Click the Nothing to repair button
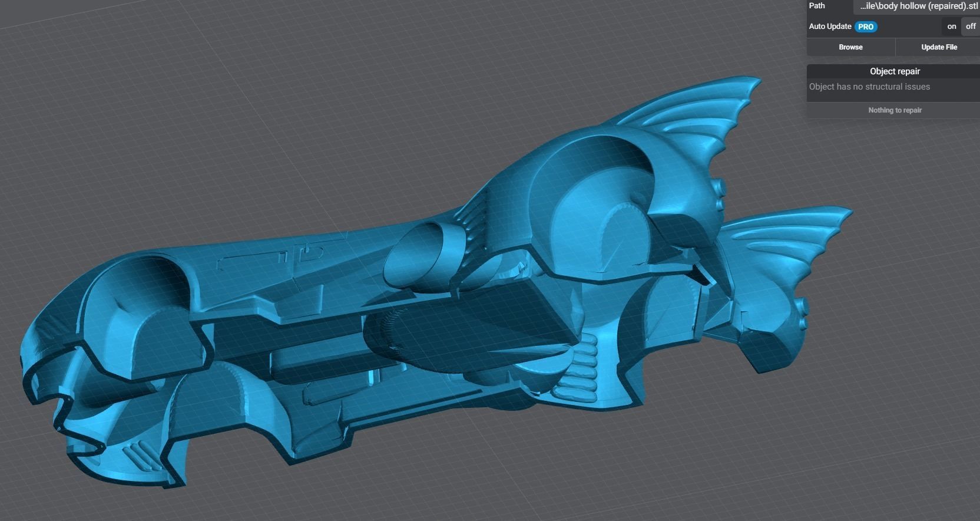The width and height of the screenshot is (980, 521). [x=895, y=110]
